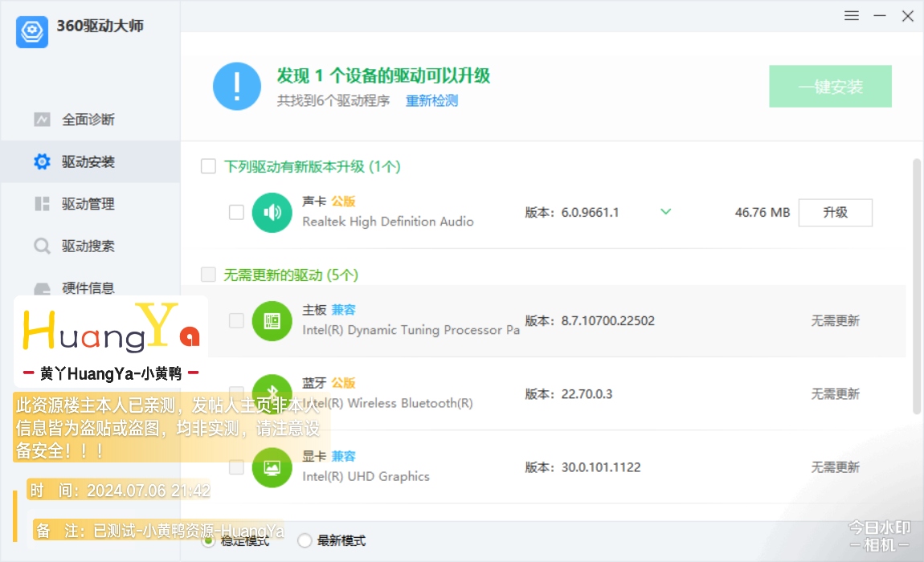924x562 pixels.
Task: Open 驱动管理 in the sidebar
Action: click(90, 204)
